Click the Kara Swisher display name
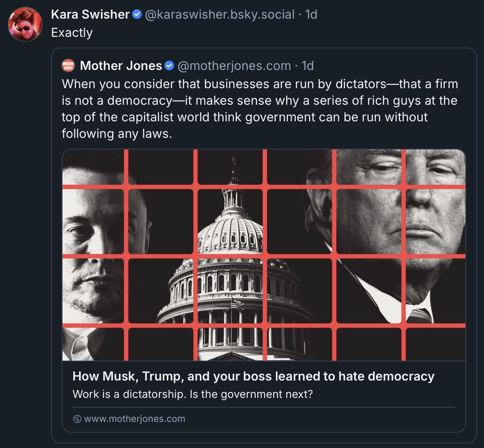This screenshot has width=484, height=448. [x=90, y=14]
